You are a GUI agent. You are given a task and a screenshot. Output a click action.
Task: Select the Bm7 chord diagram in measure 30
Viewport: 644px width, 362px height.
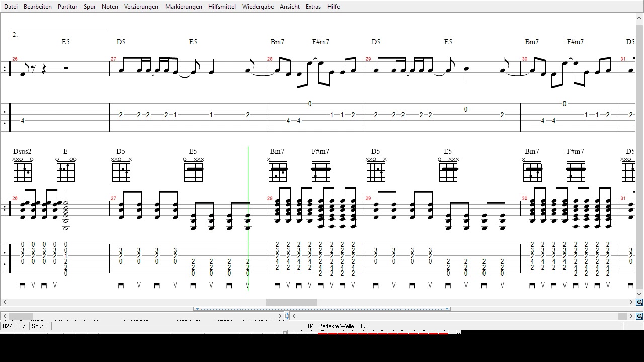click(532, 169)
